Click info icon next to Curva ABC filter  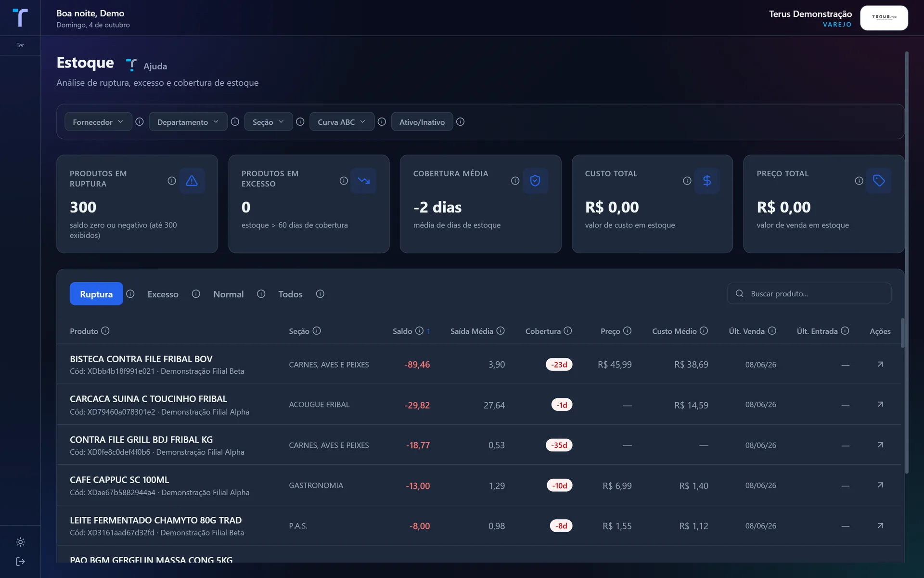pyautogui.click(x=382, y=122)
